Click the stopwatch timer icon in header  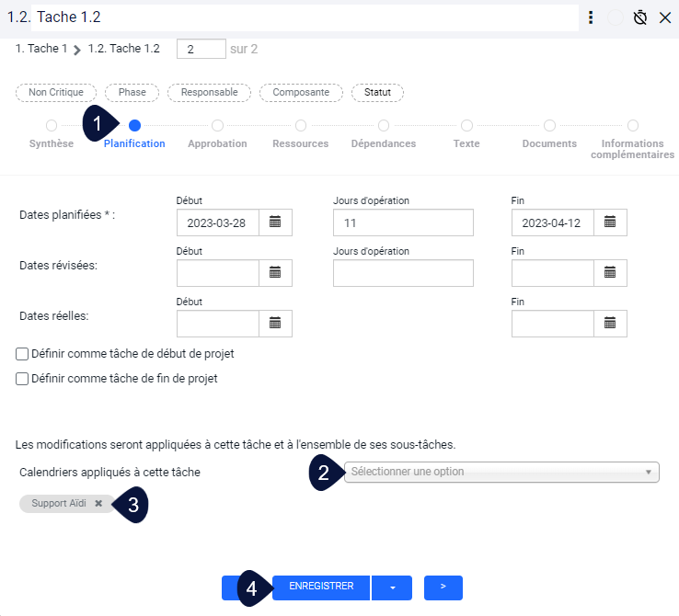[640, 17]
